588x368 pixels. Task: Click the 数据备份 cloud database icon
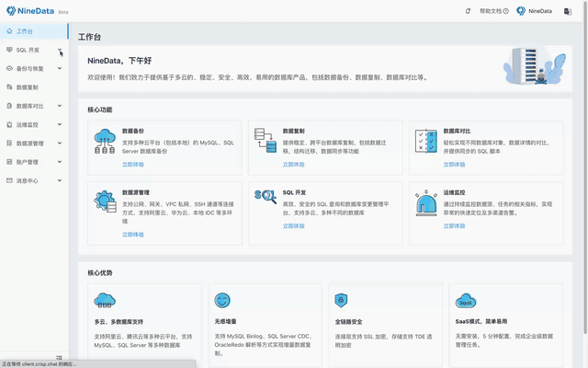pos(105,141)
